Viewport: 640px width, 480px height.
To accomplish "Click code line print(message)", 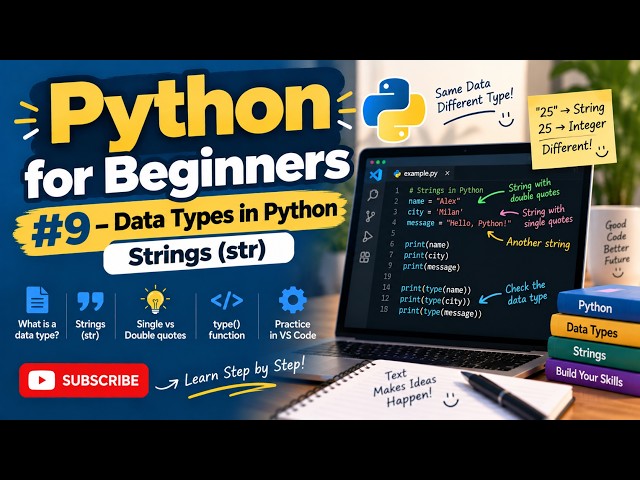I will [x=431, y=267].
